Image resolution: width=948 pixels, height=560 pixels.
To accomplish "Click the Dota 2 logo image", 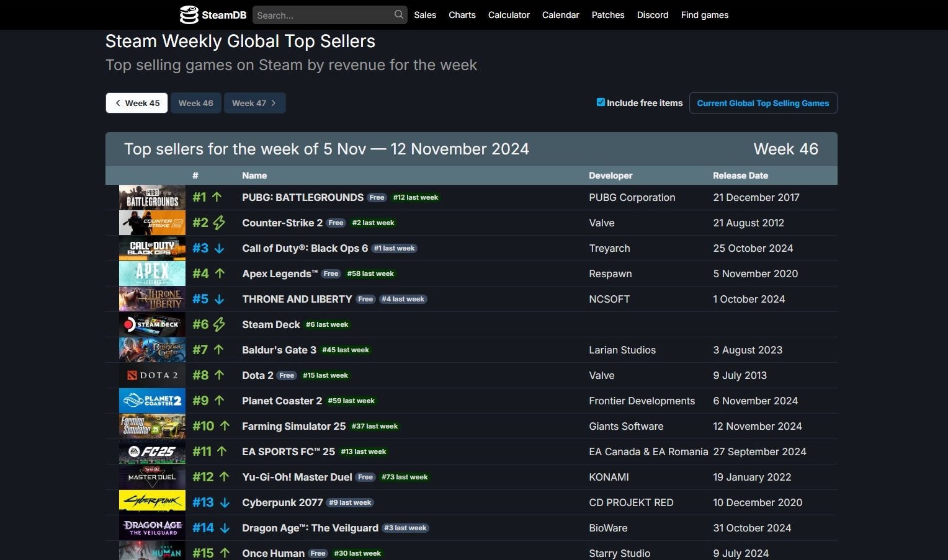I will point(152,375).
